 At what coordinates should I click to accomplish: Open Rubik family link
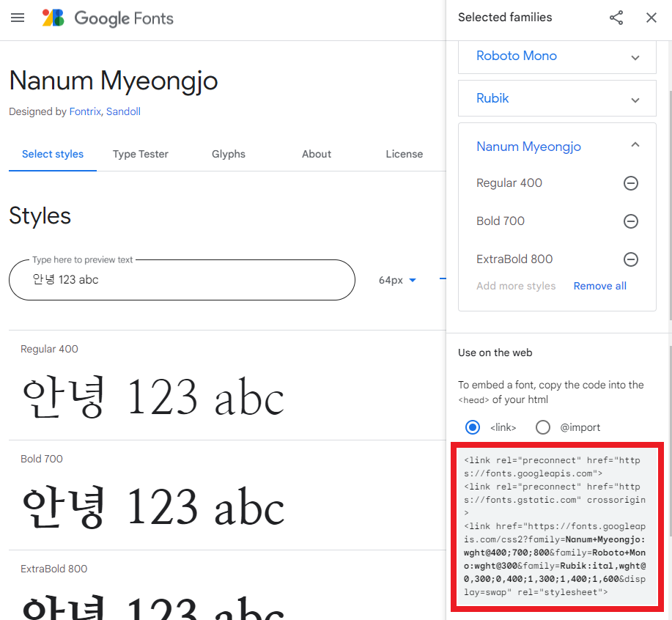tap(492, 98)
